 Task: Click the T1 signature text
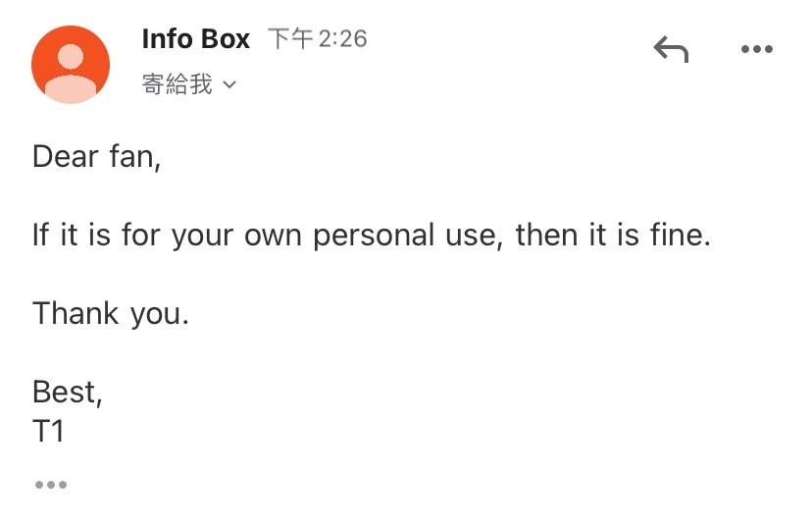coord(48,431)
